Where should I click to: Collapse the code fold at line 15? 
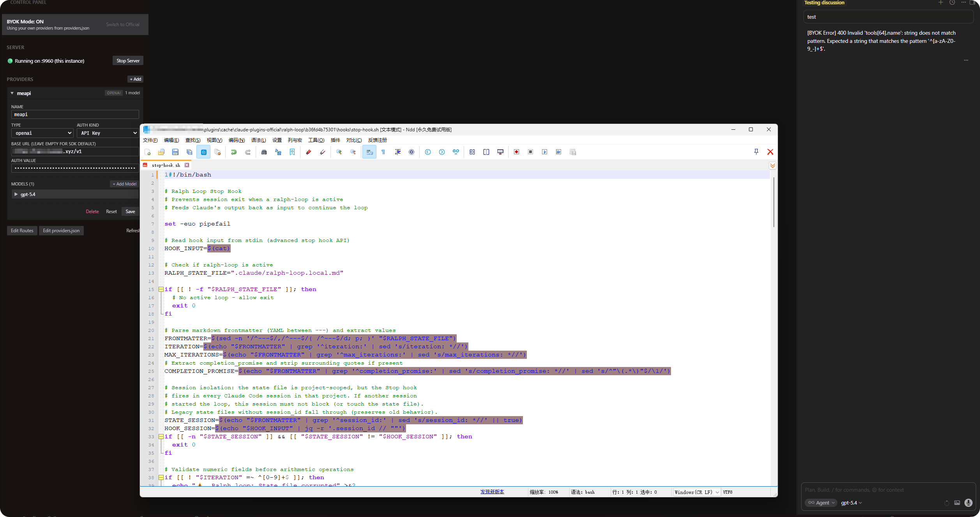point(161,289)
